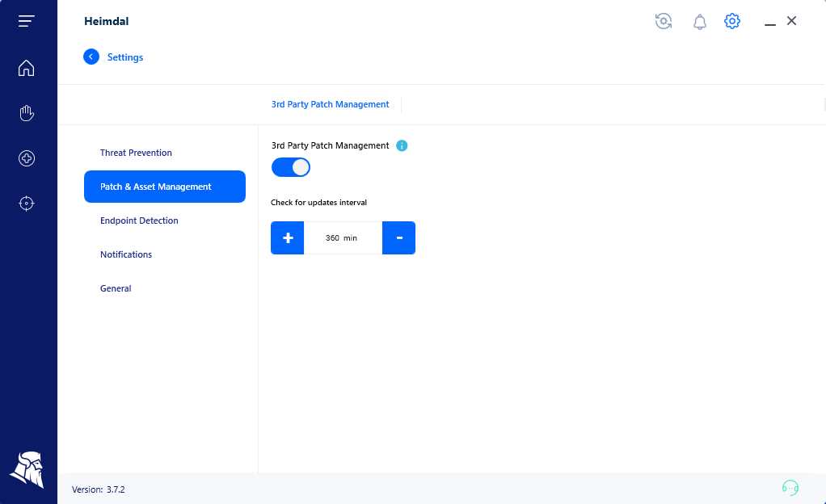This screenshot has width=826, height=504.
Task: Select the 3rd Party Patch Management tab
Action: (x=331, y=104)
